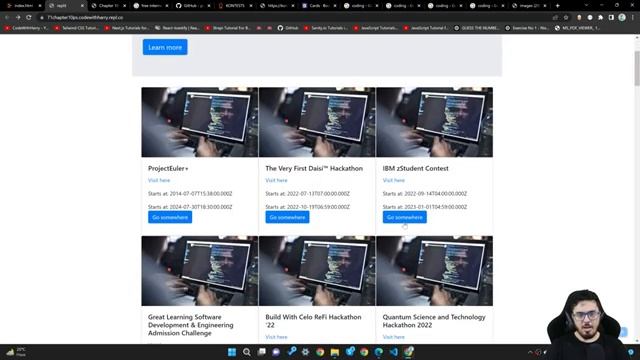Open the Next.js Tutorials bookmark
Screen dimensions: 640x360
click(127, 28)
